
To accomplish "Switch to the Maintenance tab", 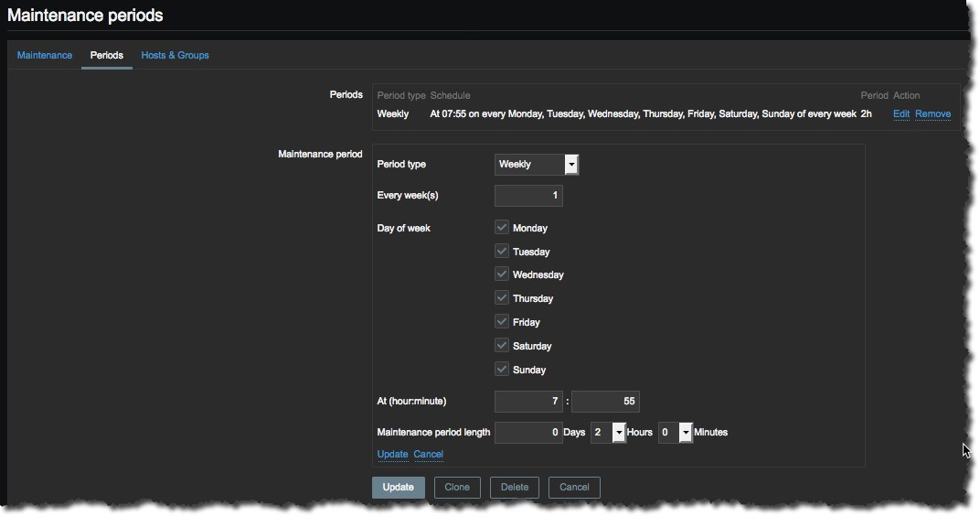I will click(x=45, y=55).
